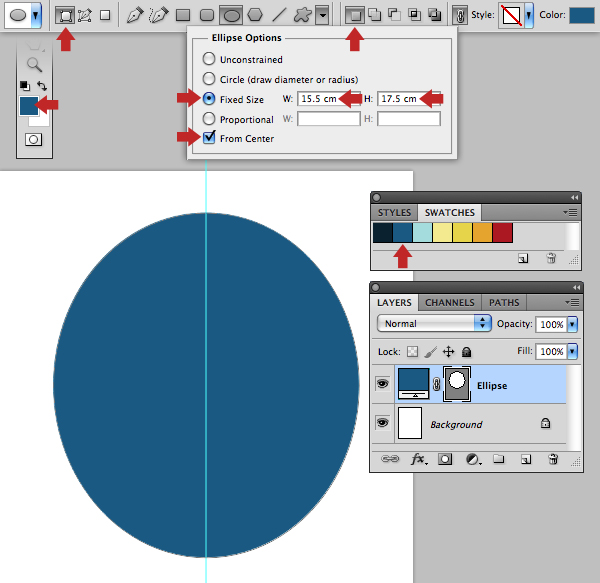The width and height of the screenshot is (600, 583).
Task: Open new fill or adjustment layer menu
Action: 473,459
